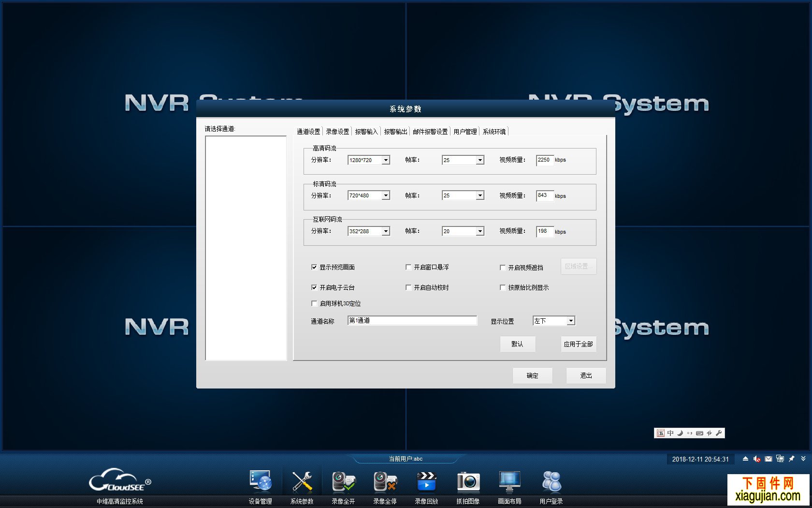
Task: Toggle 显示预览画面 checkbox
Action: 314,267
